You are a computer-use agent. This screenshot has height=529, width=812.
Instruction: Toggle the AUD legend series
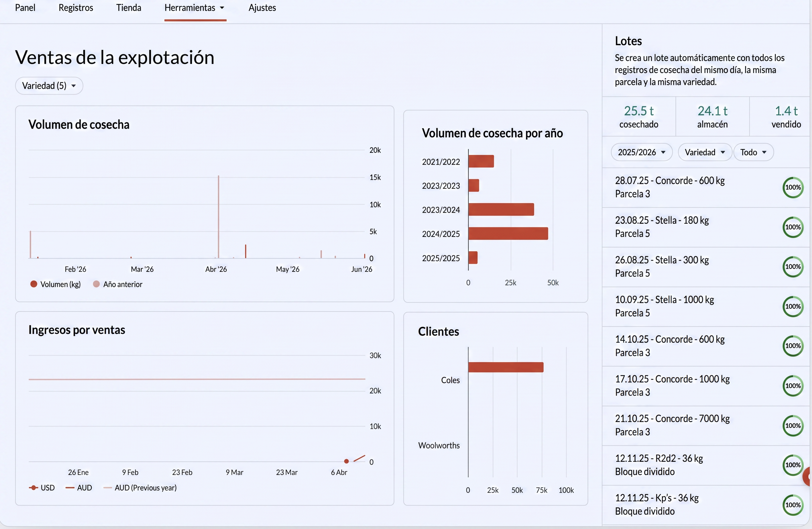click(79, 487)
